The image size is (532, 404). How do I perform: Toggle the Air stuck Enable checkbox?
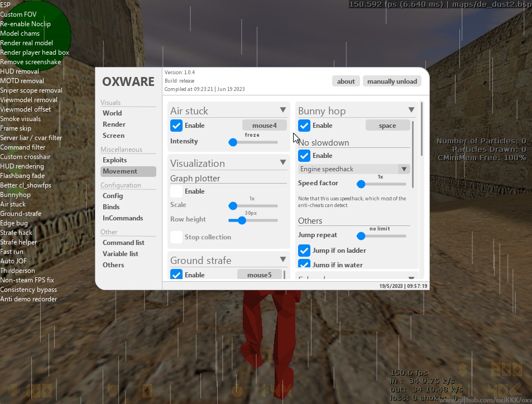pyautogui.click(x=176, y=126)
